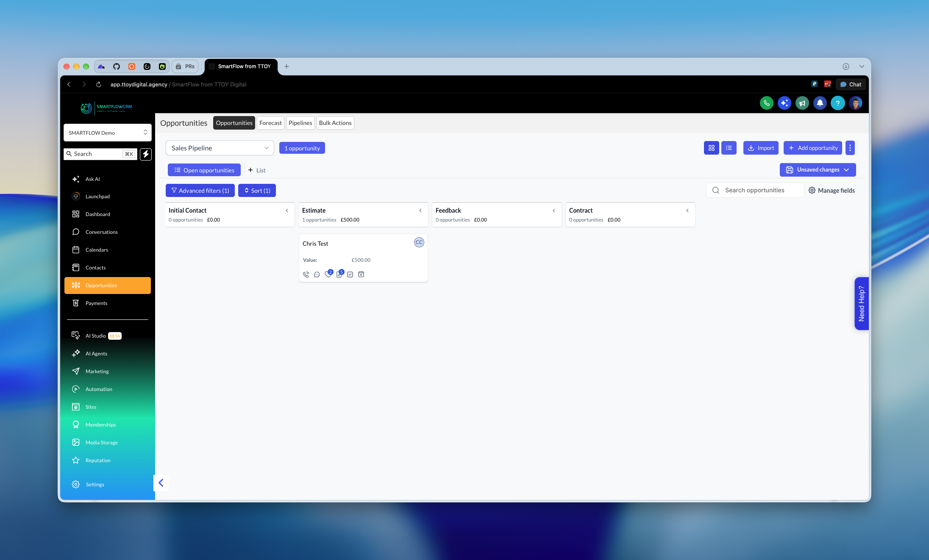Click the question mark help icon

pos(837,103)
